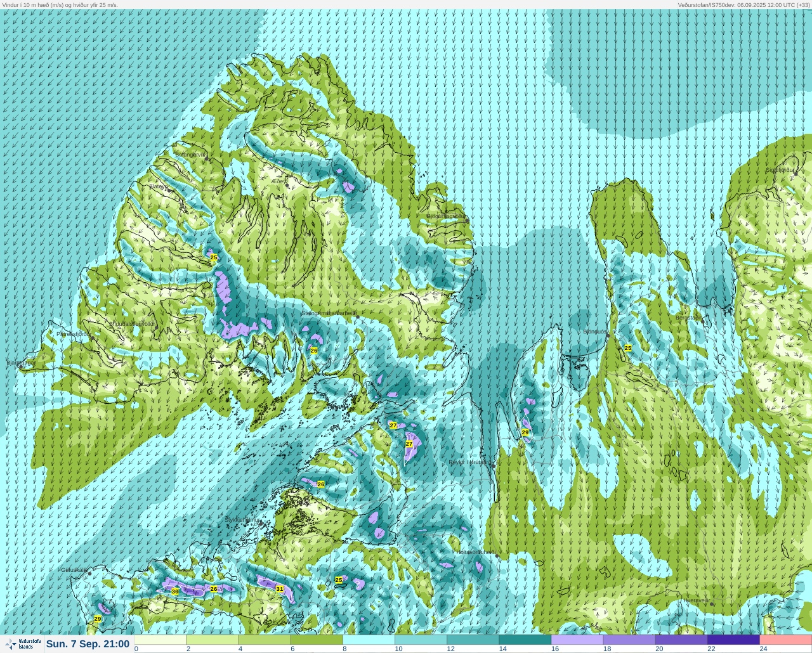Click the gust marker 25 east of Blönduós
Viewport: 812px width, 653px height.
click(x=628, y=348)
